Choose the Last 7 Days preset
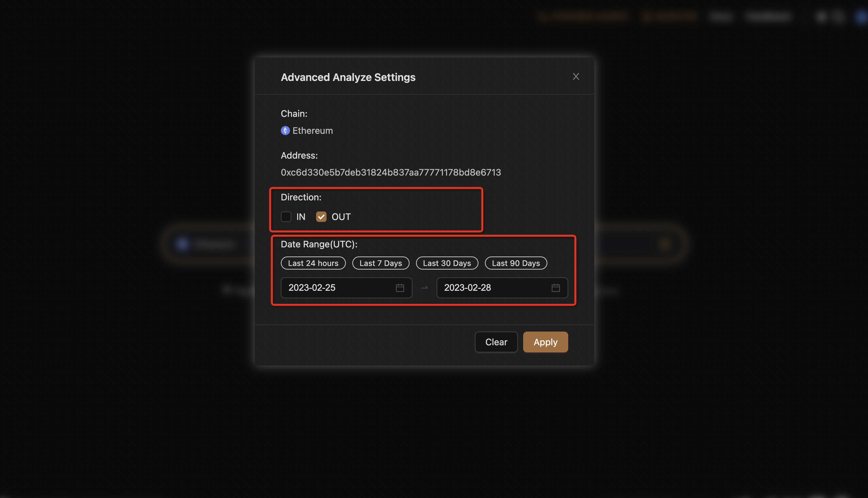The image size is (868, 498). coord(380,263)
